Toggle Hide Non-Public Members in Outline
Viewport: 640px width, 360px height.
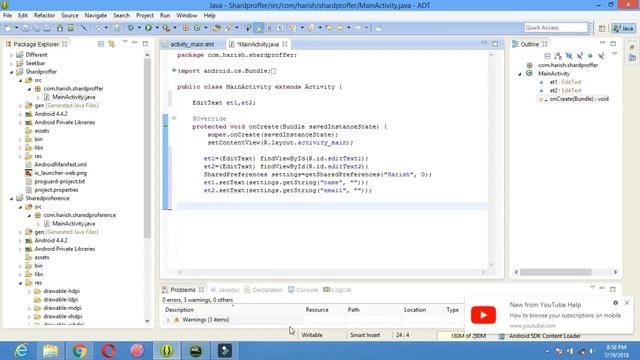pos(590,56)
